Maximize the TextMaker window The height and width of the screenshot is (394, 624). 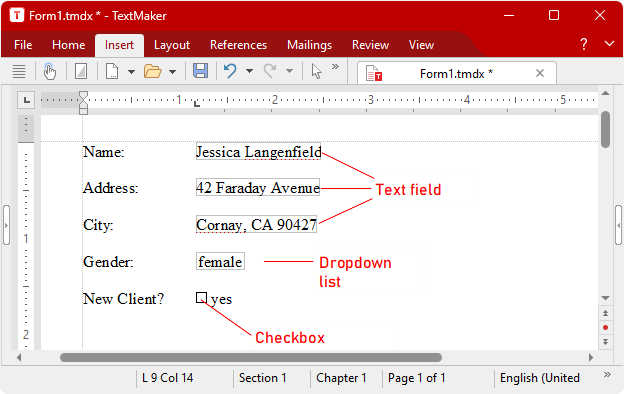click(554, 16)
